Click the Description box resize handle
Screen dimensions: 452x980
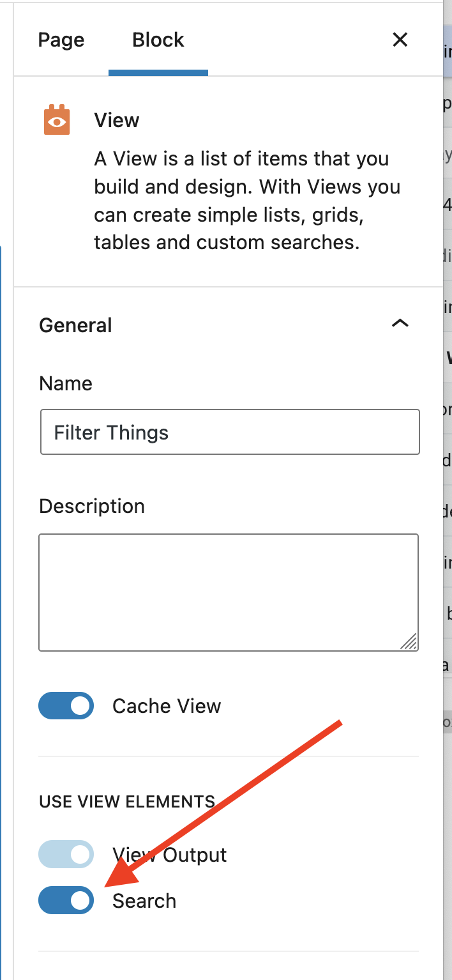click(x=409, y=641)
